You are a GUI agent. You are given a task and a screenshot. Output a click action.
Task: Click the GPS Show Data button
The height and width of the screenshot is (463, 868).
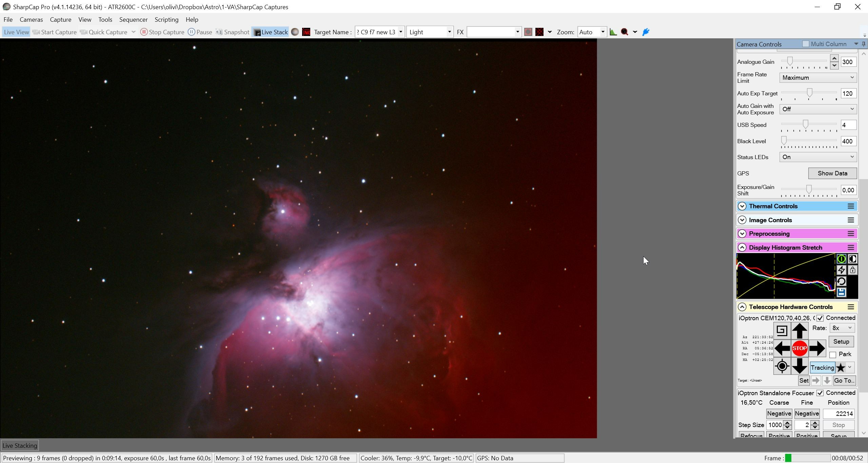[832, 173]
